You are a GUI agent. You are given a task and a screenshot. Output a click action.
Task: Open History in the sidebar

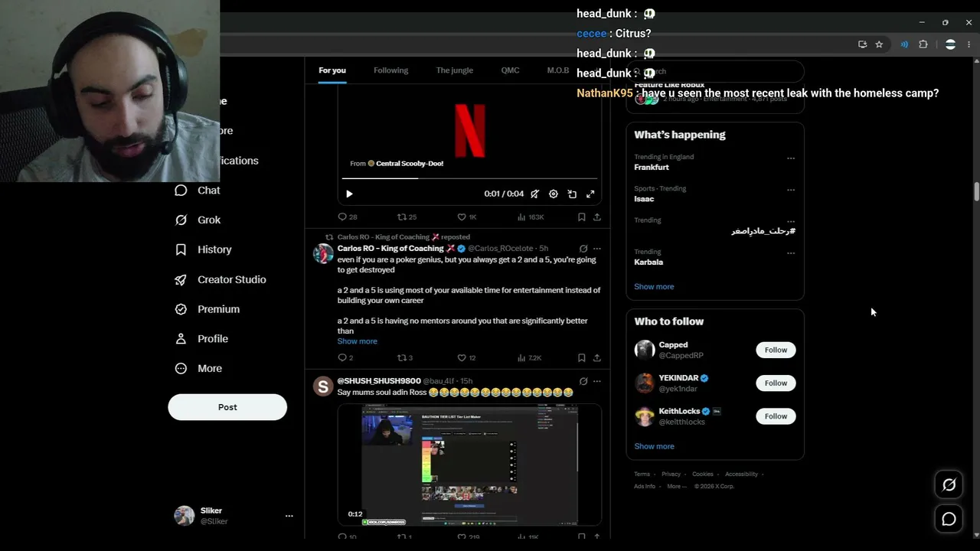pyautogui.click(x=203, y=249)
